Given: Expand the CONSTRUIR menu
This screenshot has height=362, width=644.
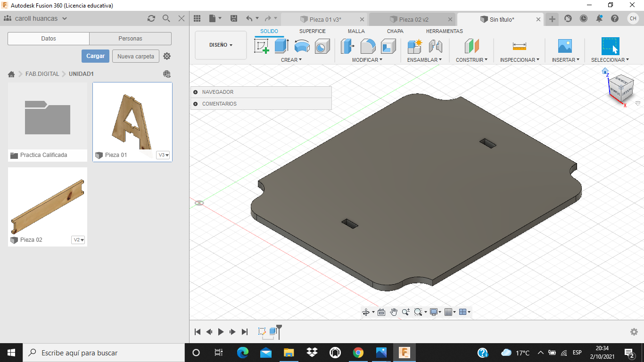Looking at the screenshot, I should (471, 60).
